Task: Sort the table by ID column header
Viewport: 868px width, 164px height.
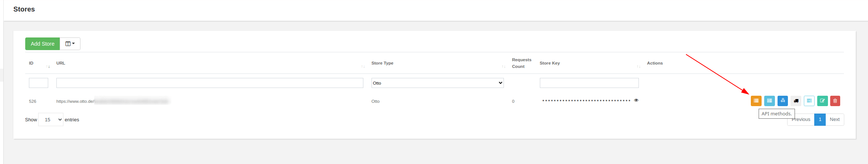Action: tap(31, 63)
